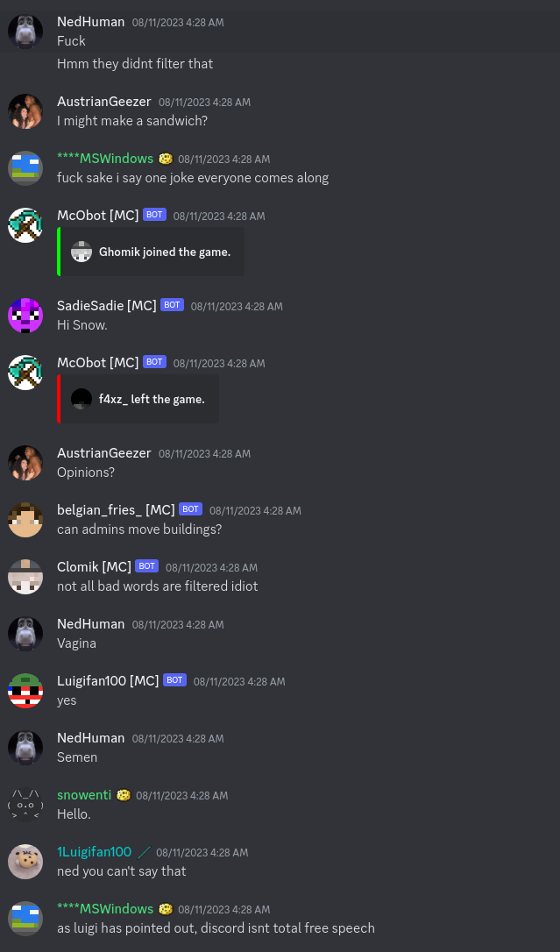Click the cookie badge next to snowenti
Image resolution: width=560 pixels, height=952 pixels.
(x=124, y=795)
